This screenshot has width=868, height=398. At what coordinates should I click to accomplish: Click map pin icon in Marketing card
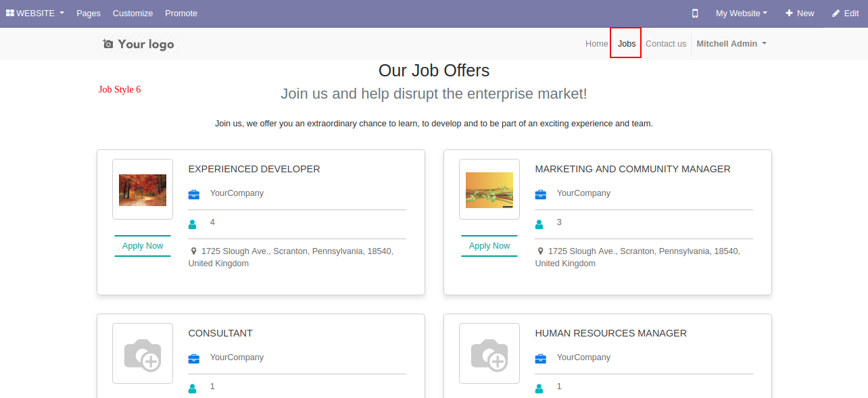pos(541,251)
